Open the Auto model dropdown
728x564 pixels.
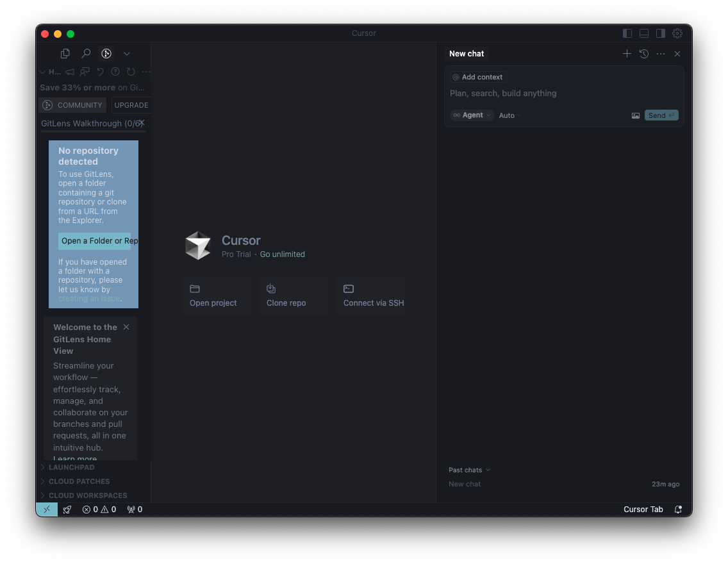tap(509, 115)
